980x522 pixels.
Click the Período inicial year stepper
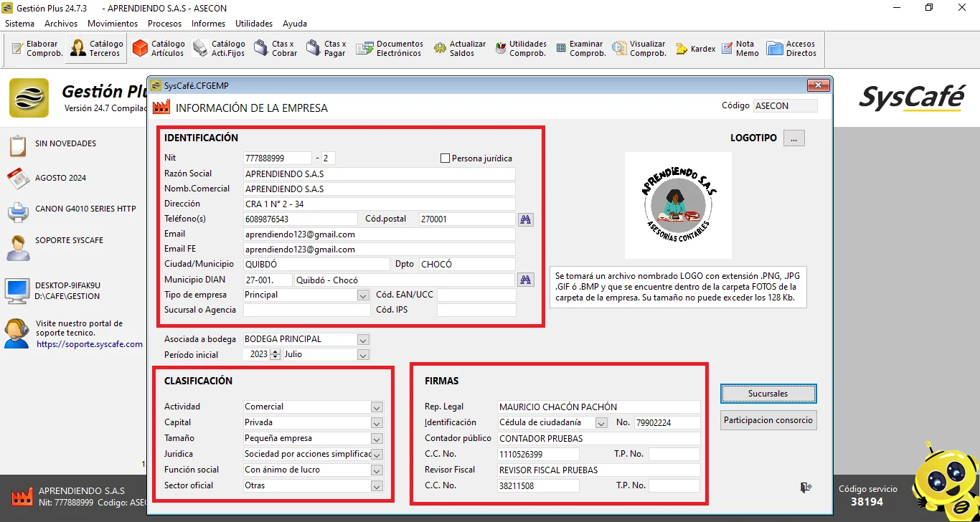click(275, 355)
